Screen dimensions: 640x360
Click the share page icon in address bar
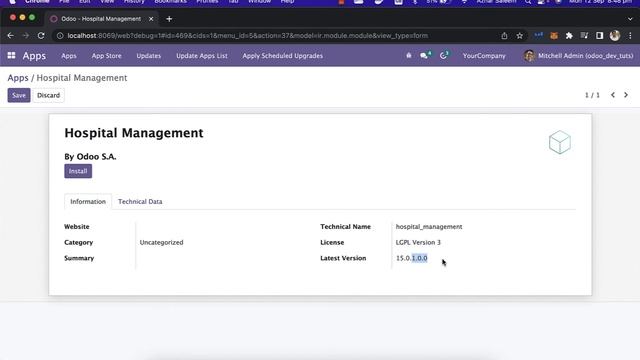point(504,36)
